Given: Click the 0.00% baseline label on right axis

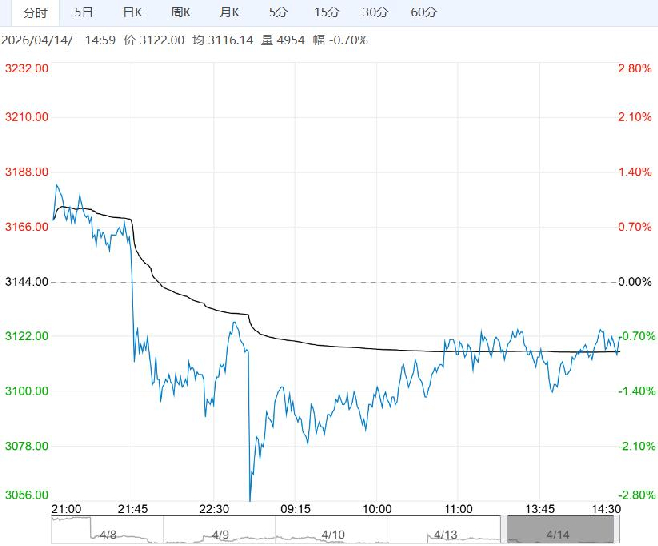Looking at the screenshot, I should click(x=634, y=282).
